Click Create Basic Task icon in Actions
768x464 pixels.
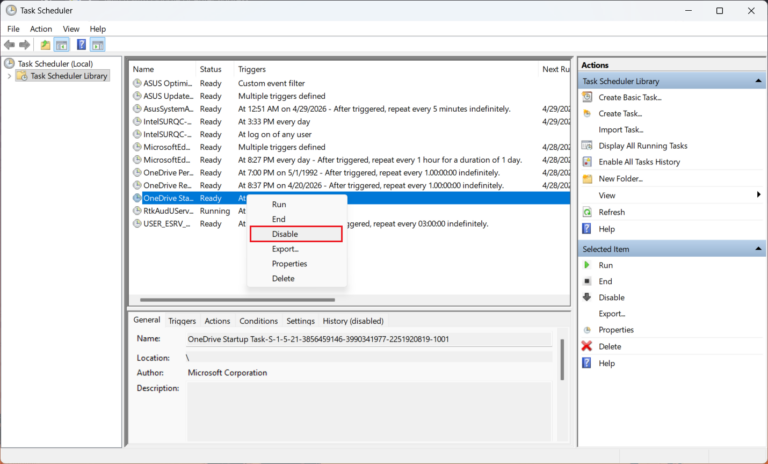click(587, 97)
